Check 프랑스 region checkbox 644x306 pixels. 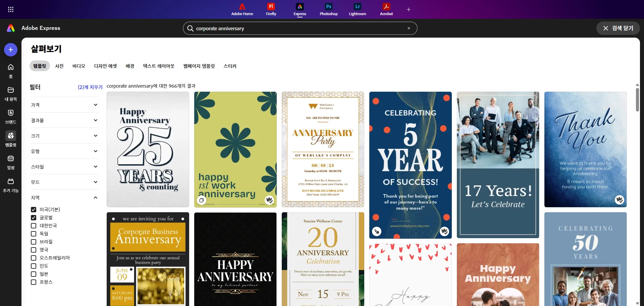34,282
